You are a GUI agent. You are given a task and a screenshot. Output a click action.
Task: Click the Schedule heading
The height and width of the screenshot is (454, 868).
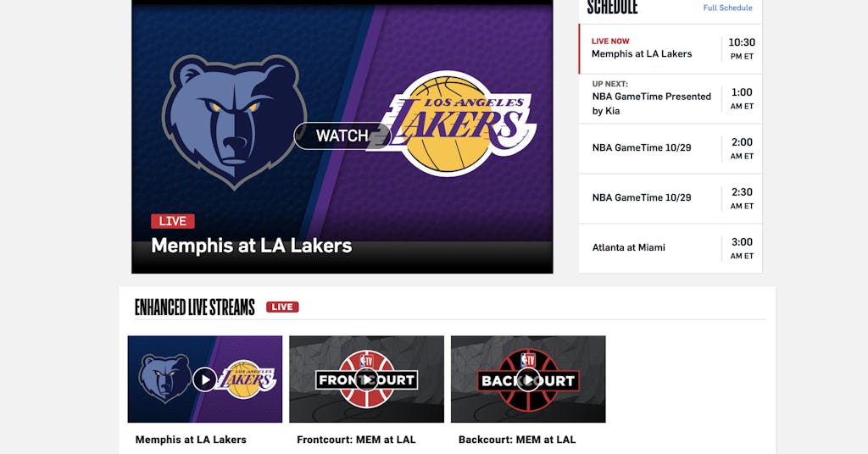tap(612, 8)
